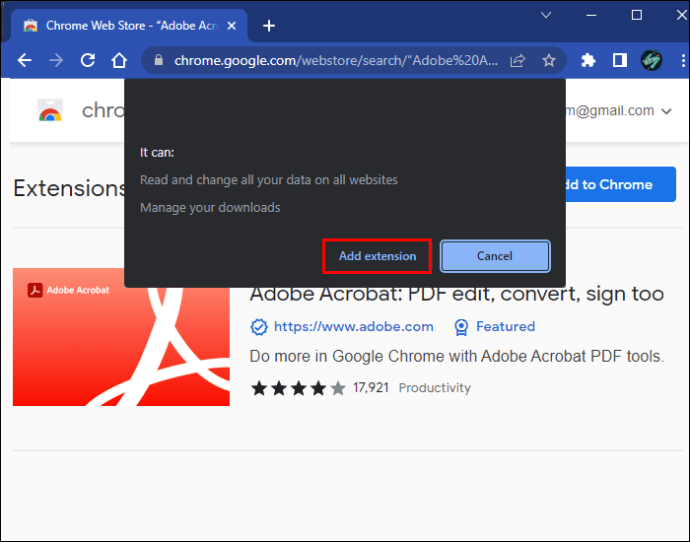Screen dimensions: 690x542
Task: Reload the current page
Action: click(x=88, y=60)
